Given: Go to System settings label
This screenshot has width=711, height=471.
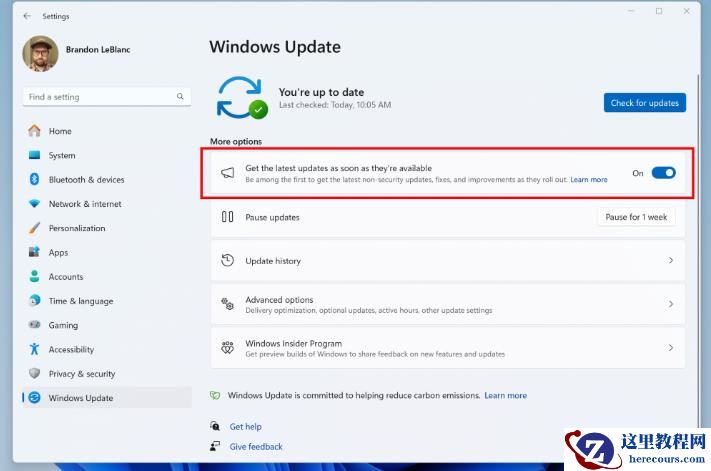Looking at the screenshot, I should 62,155.
